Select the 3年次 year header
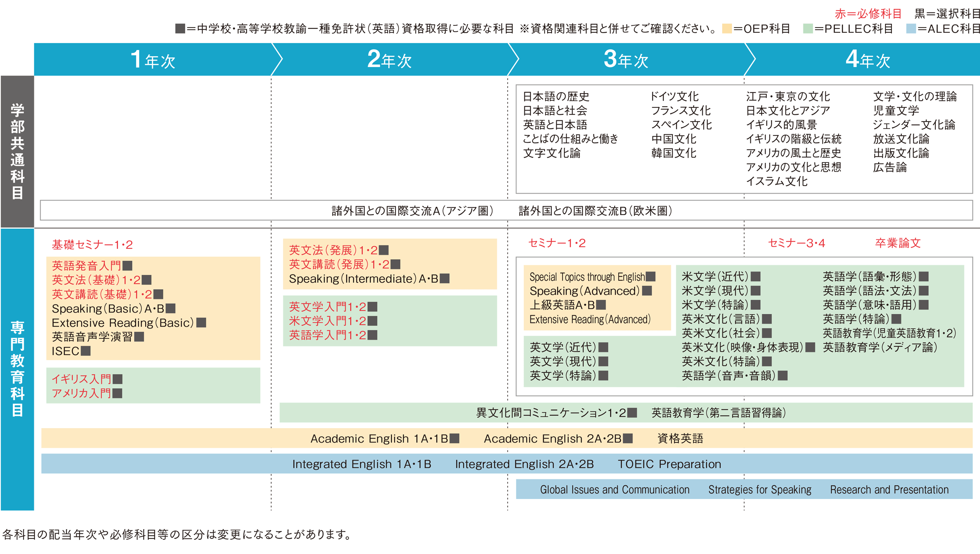This screenshot has width=980, height=554. click(625, 59)
